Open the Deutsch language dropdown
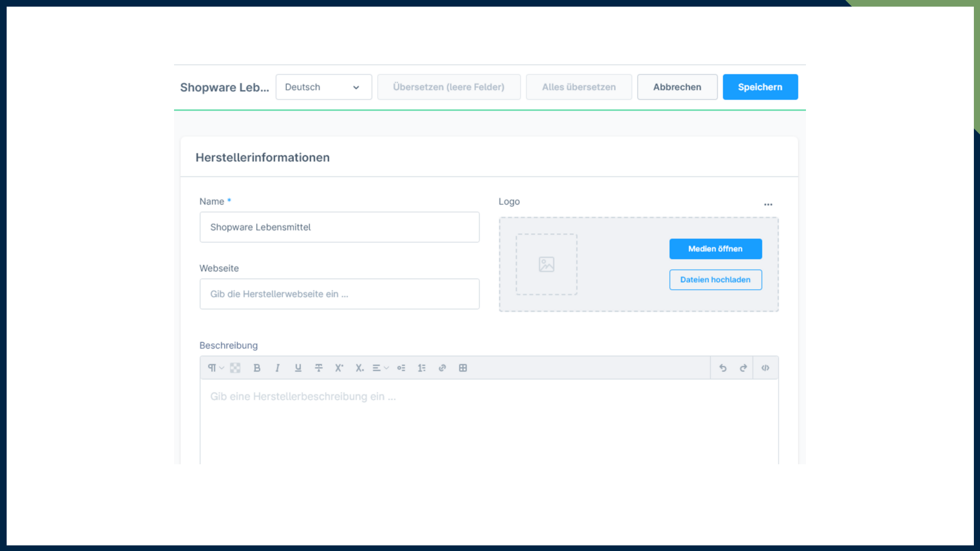 pyautogui.click(x=323, y=87)
